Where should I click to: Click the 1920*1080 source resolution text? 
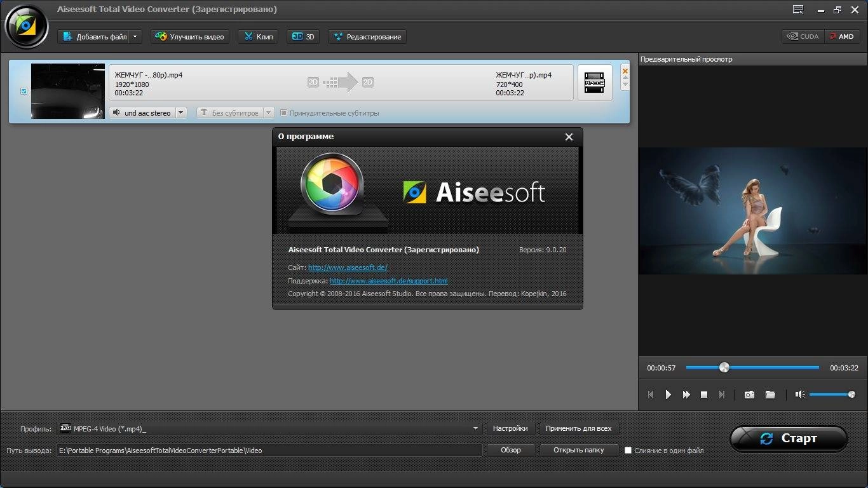click(132, 84)
